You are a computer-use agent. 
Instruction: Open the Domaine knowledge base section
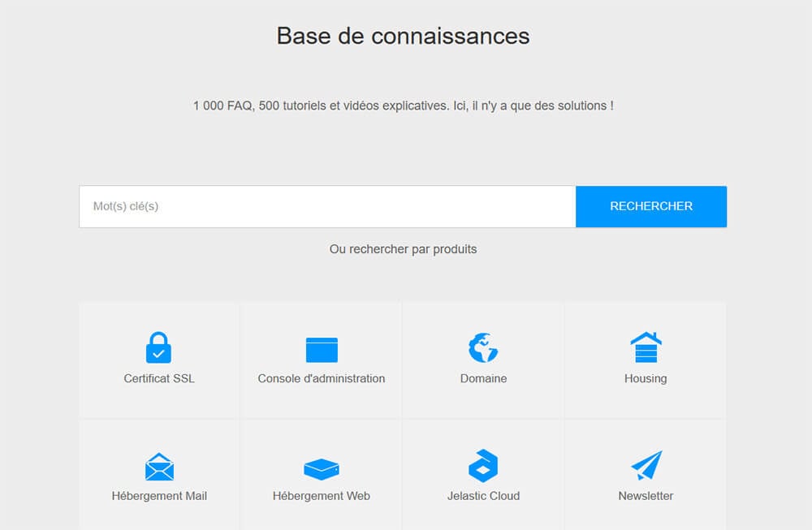(x=483, y=360)
